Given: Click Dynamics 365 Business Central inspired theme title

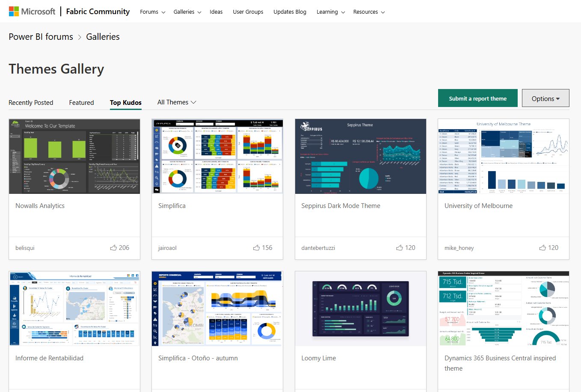Looking at the screenshot, I should [x=500, y=363].
